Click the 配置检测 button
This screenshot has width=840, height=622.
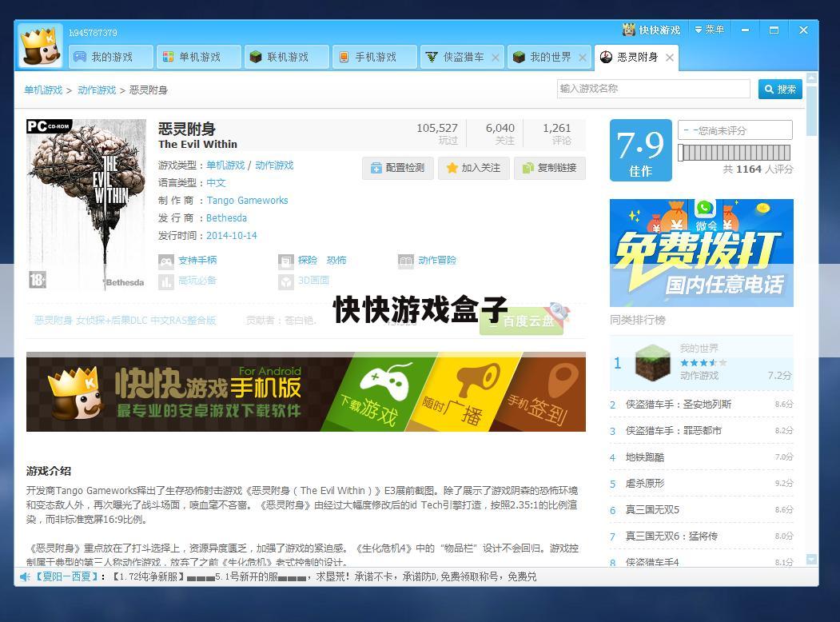coord(397,168)
